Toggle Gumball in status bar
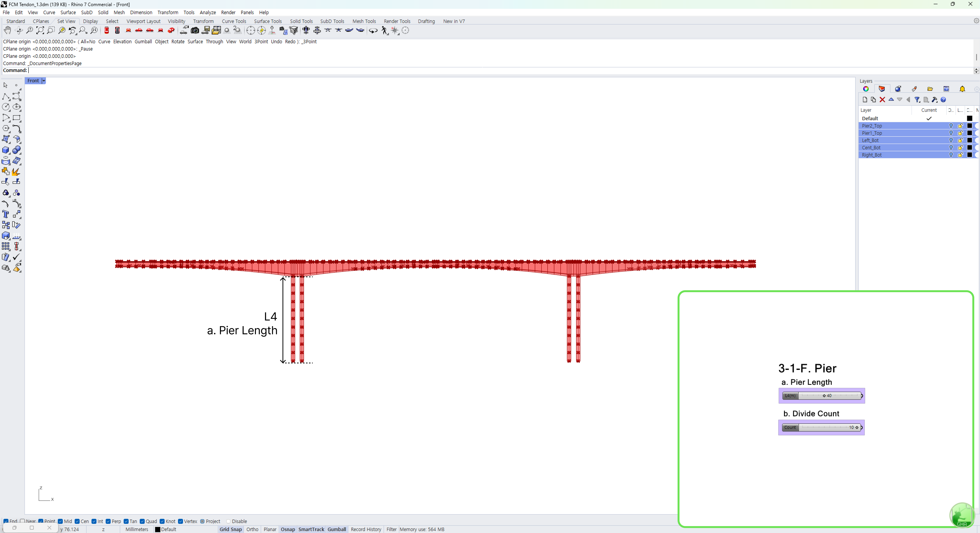Screen dimensions: 980x533 [x=337, y=529]
